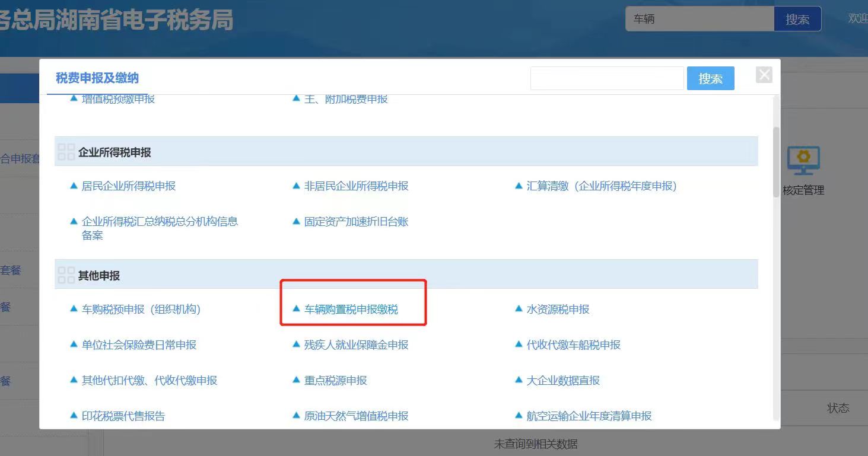Open 单位社会保险费日常申报
The width and height of the screenshot is (868, 456).
click(x=138, y=345)
